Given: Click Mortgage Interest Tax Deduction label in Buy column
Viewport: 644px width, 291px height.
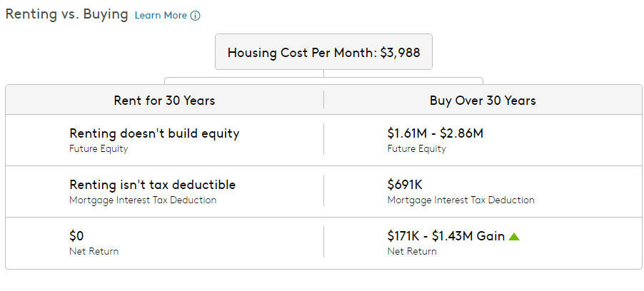Looking at the screenshot, I should click(x=461, y=200).
